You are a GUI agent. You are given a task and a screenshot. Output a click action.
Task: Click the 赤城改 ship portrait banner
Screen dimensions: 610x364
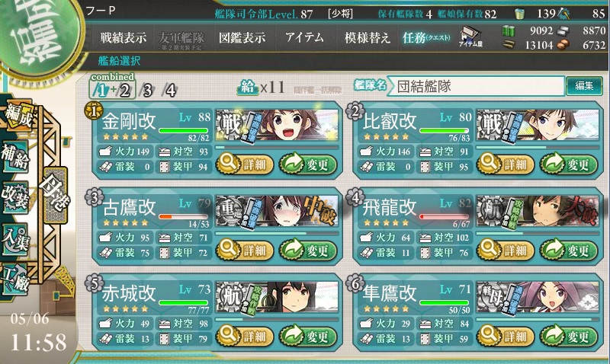point(278,297)
